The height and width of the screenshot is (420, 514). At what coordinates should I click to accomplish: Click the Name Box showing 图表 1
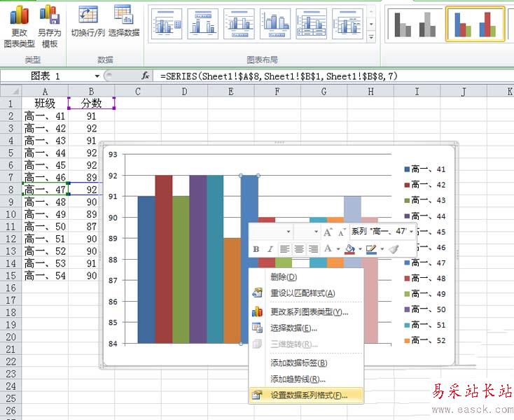point(46,76)
